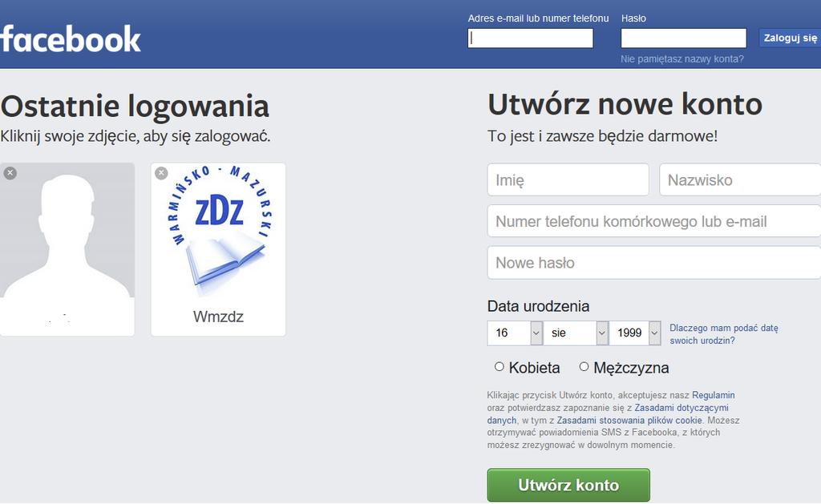The width and height of the screenshot is (821, 504).
Task: Open the Nie pamiętasz nazwy konta? link
Action: (x=681, y=59)
